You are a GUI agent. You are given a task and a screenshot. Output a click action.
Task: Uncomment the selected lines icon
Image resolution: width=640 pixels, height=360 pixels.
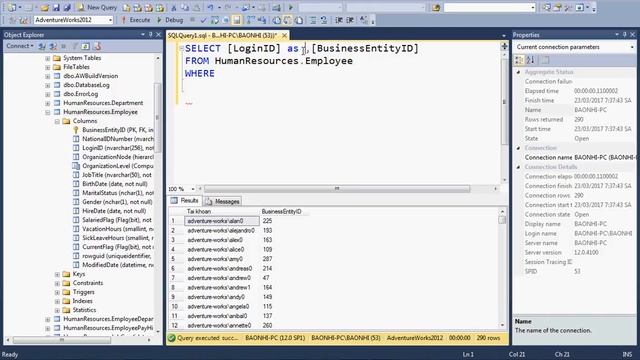pyautogui.click(x=324, y=20)
